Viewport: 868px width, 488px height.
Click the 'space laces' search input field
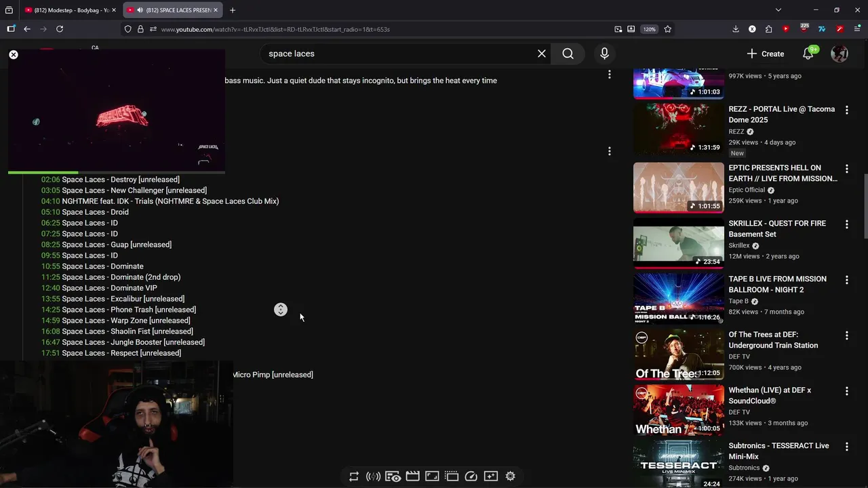[400, 54]
